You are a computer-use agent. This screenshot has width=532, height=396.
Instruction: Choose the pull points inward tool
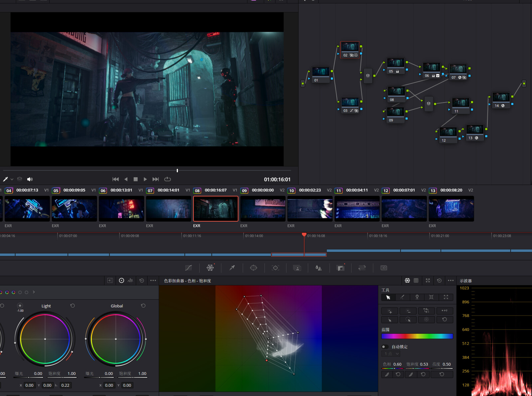point(431,297)
